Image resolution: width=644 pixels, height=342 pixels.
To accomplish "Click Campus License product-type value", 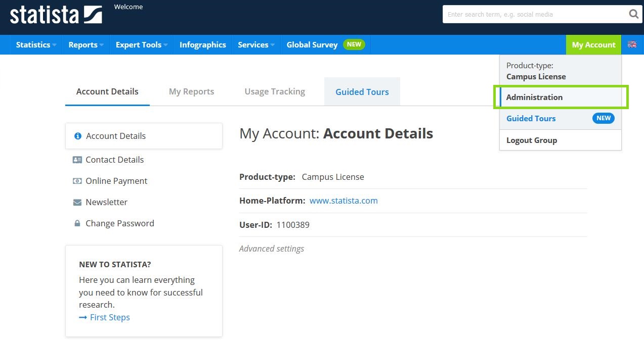I will (x=333, y=177).
